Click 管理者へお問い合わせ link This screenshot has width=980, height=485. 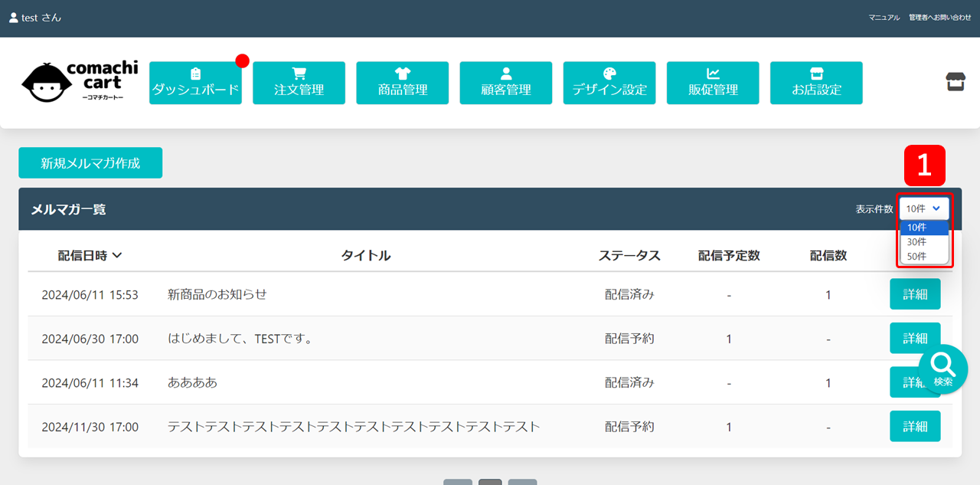[x=940, y=17]
